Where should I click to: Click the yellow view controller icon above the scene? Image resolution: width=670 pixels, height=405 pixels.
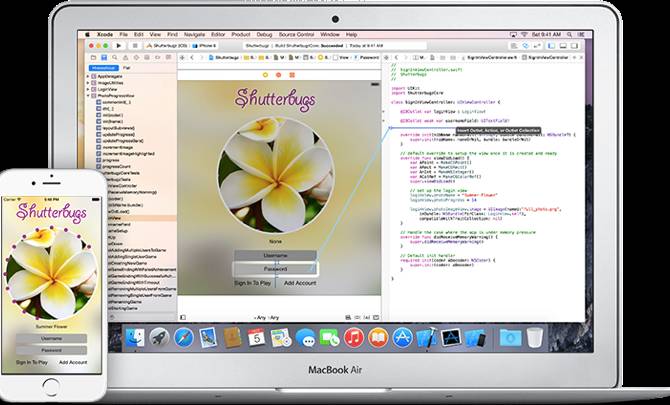click(x=265, y=75)
